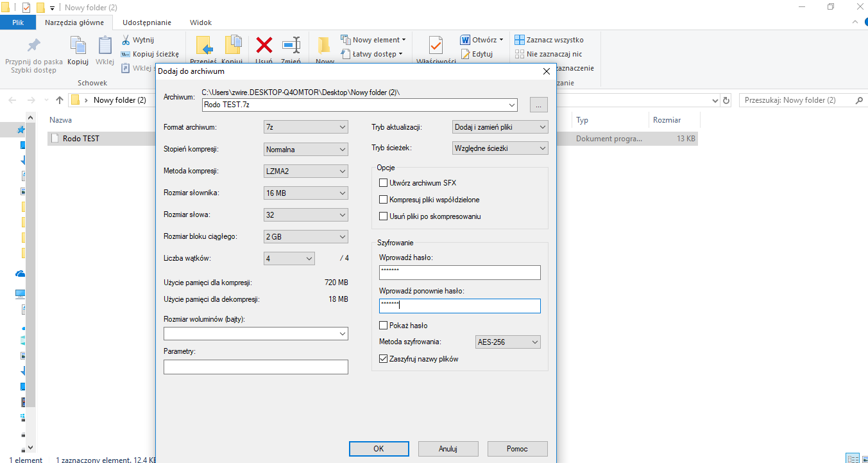Screen dimensions: 868x463
Task: Expand the archive name dropdown arrow
Action: (511, 105)
